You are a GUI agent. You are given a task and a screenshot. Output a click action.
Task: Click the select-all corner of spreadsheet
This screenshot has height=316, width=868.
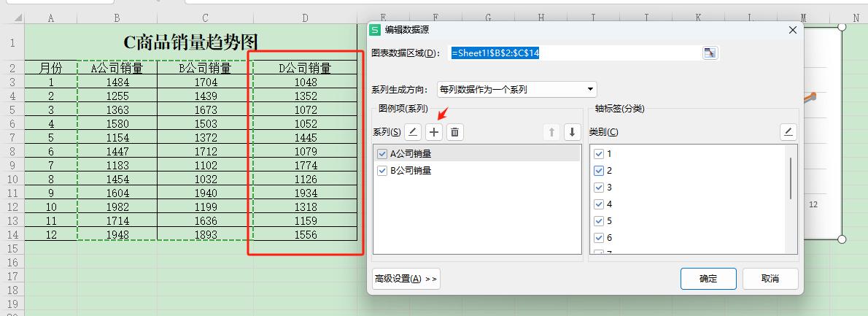[x=17, y=18]
